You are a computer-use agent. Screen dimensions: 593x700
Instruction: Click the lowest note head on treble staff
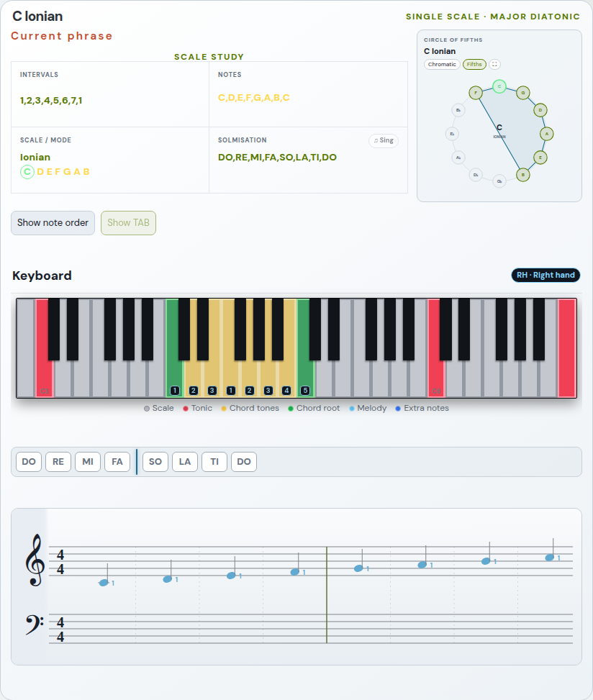(104, 583)
